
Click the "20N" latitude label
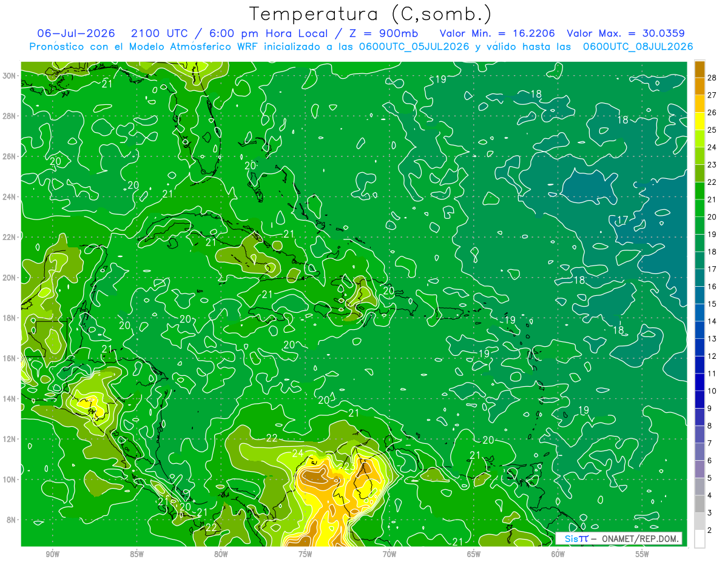10,278
